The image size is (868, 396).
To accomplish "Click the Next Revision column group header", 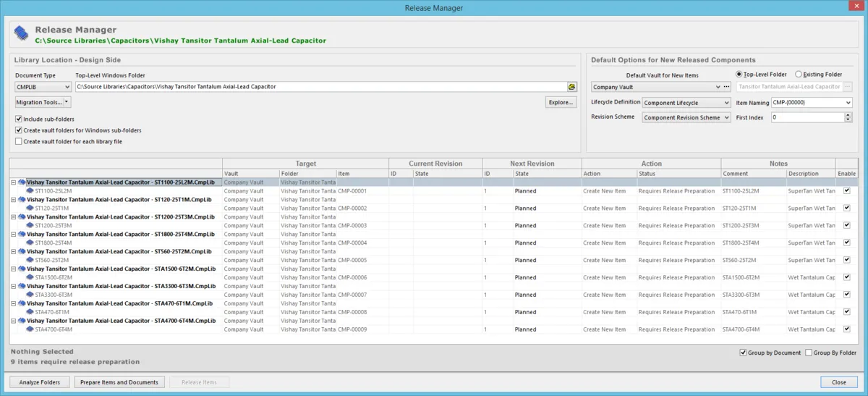I will [532, 164].
